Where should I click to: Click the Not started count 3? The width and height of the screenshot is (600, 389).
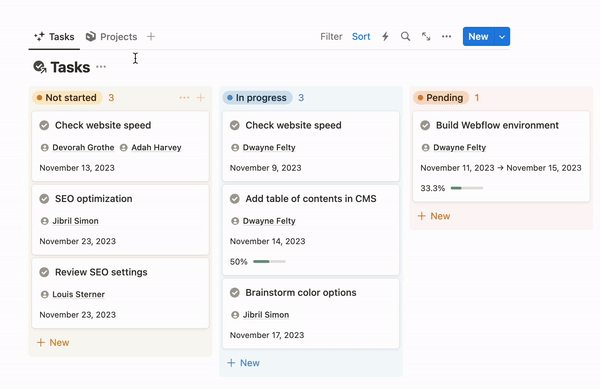click(111, 98)
